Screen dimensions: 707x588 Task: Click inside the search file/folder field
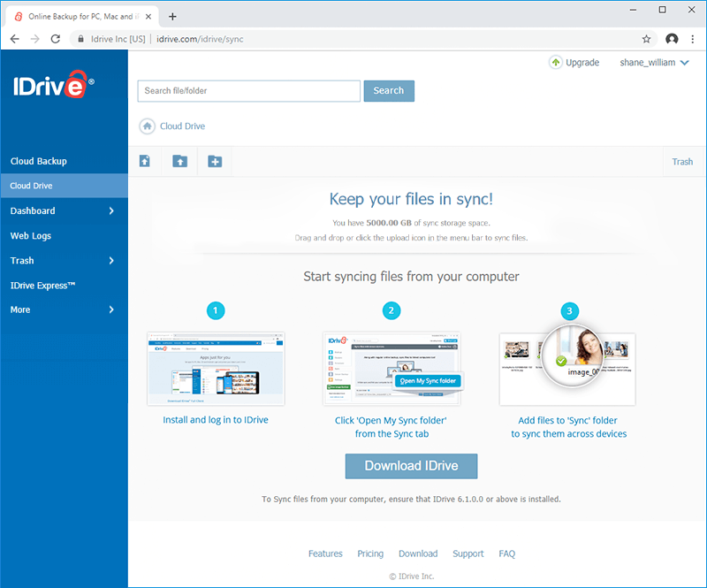[x=247, y=90]
